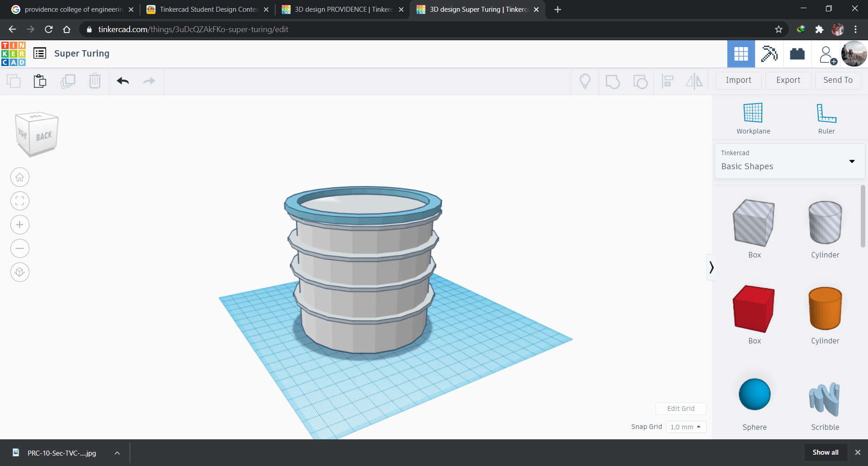The height and width of the screenshot is (466, 868).
Task: Select the Ruler tool
Action: coord(826,119)
